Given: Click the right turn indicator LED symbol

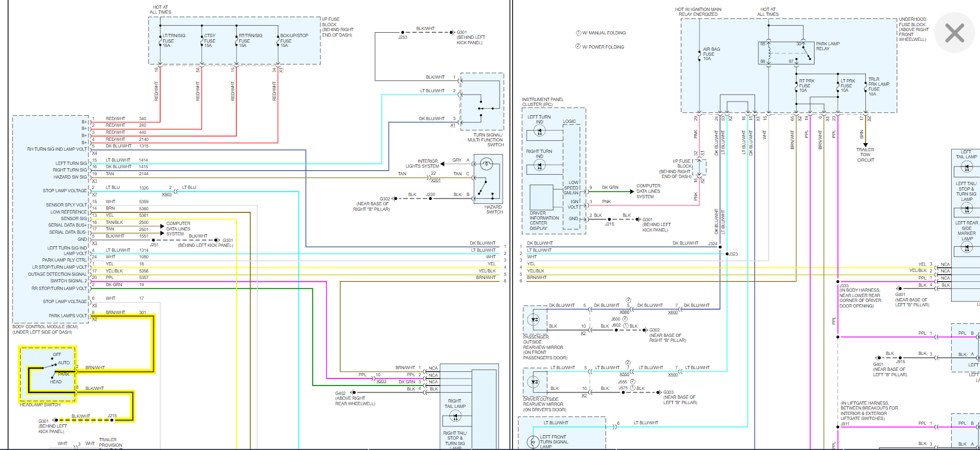Looking at the screenshot, I should [539, 165].
